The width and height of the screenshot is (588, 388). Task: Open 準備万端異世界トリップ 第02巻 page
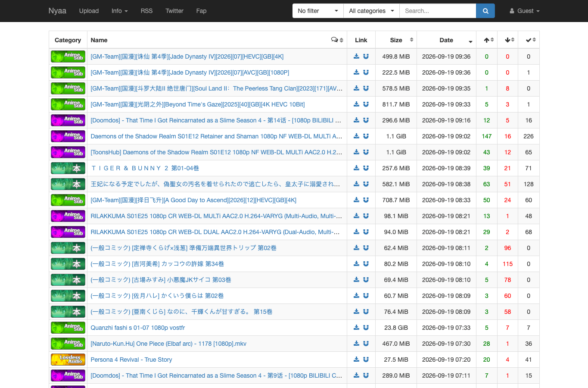point(184,248)
